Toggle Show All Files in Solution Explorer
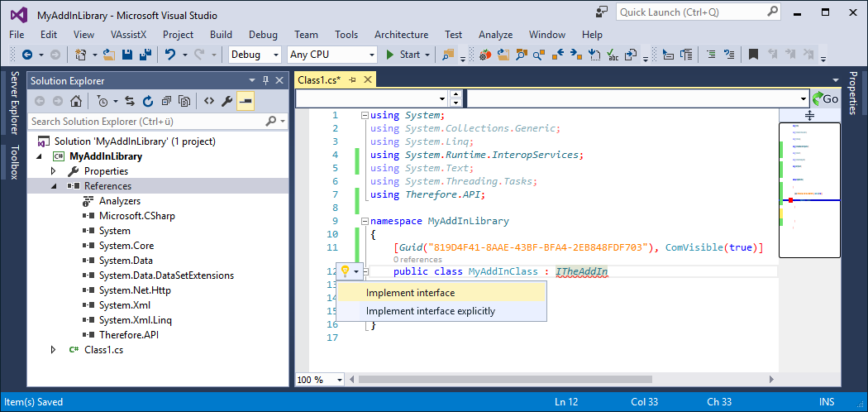868x412 pixels. click(x=184, y=101)
